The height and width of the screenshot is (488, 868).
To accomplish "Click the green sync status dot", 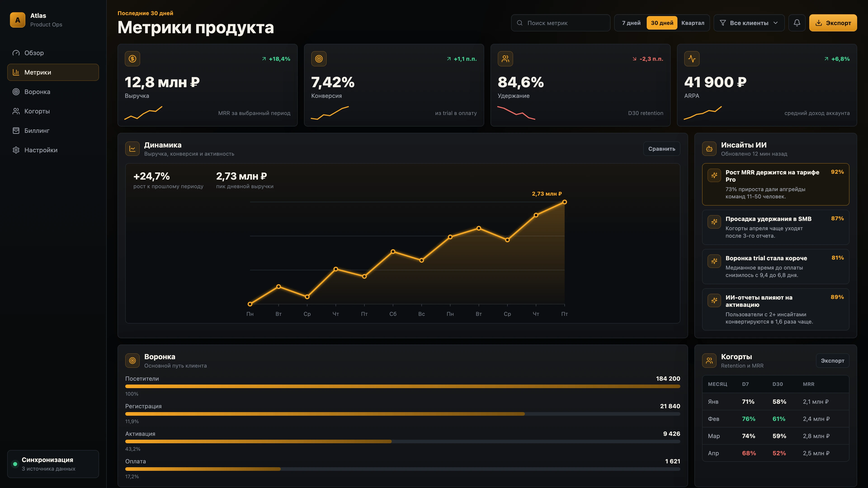I will (15, 464).
